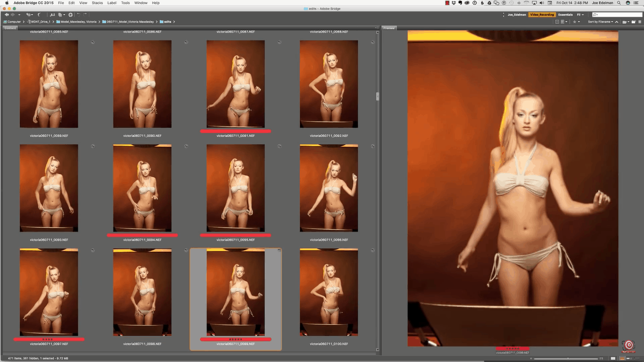Open in Camera Raw icon
Image resolution: width=644 pixels, height=362 pixels.
[71, 15]
